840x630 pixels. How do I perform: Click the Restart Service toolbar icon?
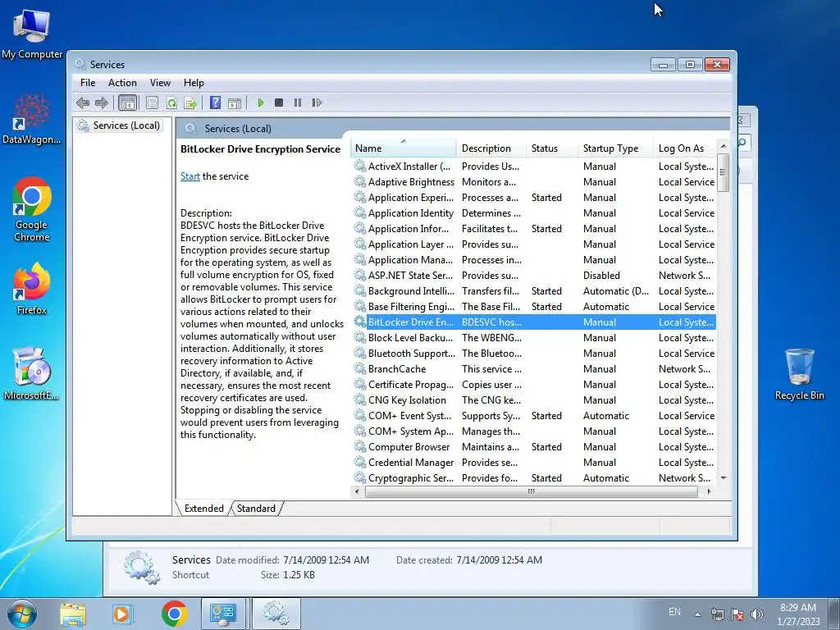(317, 103)
